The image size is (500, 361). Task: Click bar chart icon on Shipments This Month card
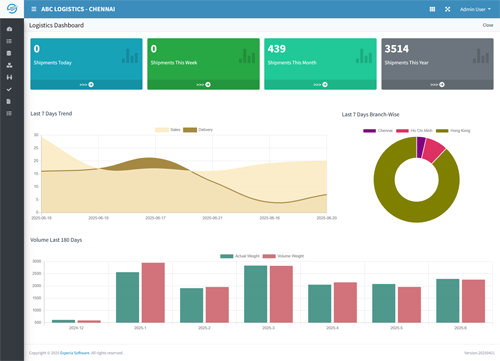tap(364, 56)
